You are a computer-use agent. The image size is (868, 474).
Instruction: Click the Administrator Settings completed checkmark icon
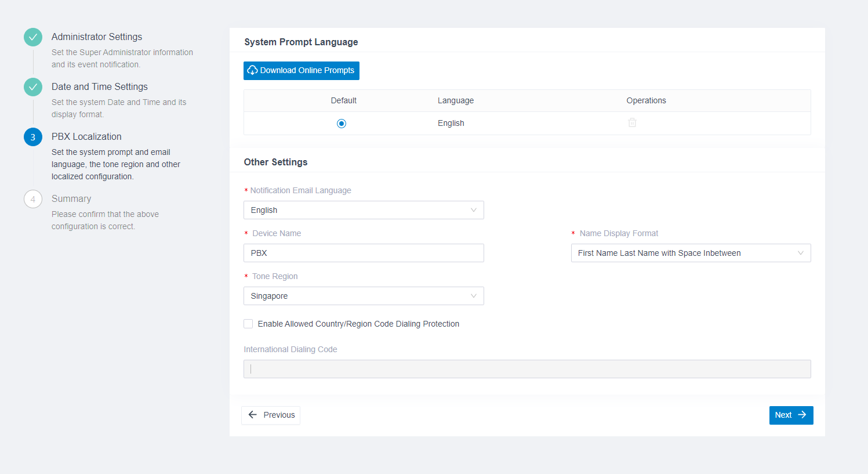point(33,37)
